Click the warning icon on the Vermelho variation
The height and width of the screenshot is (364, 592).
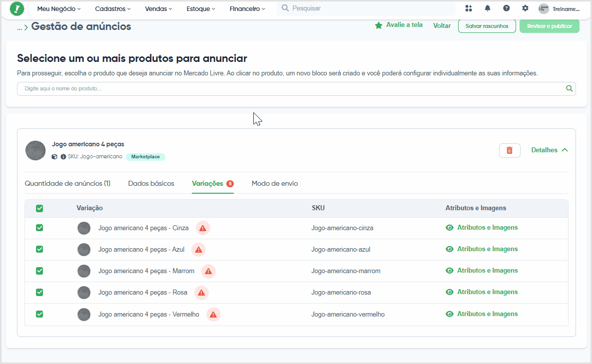click(213, 315)
